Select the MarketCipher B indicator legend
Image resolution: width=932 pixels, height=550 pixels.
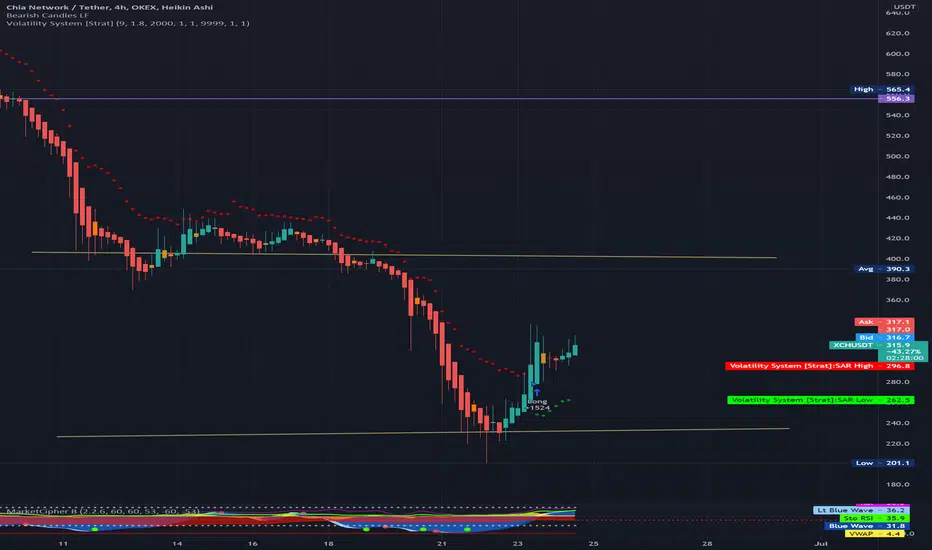click(x=103, y=511)
